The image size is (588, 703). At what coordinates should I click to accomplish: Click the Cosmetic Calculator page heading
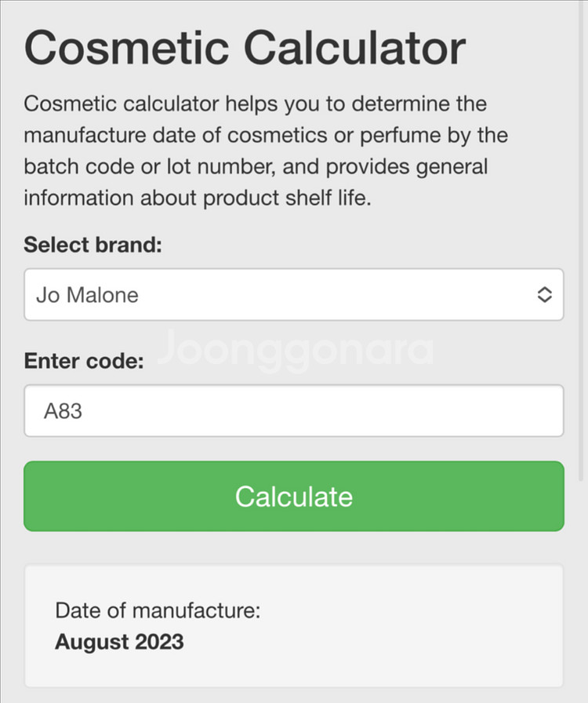pos(245,47)
